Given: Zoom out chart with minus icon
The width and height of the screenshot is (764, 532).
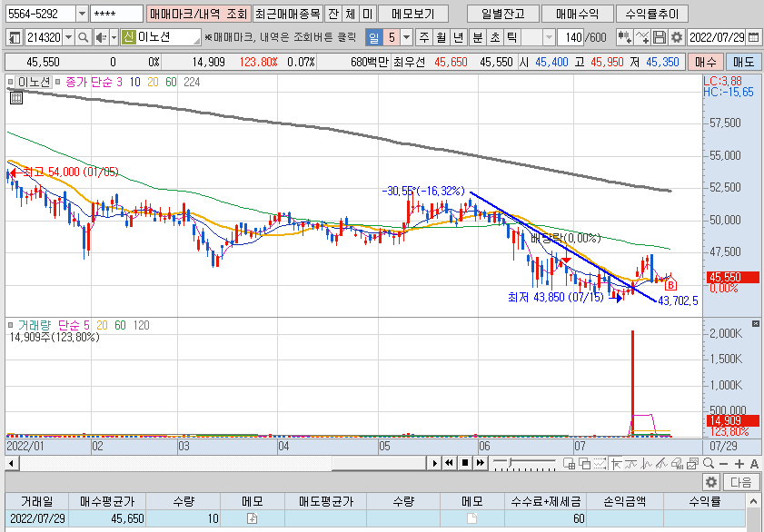Looking at the screenshot, I should pyautogui.click(x=723, y=464).
